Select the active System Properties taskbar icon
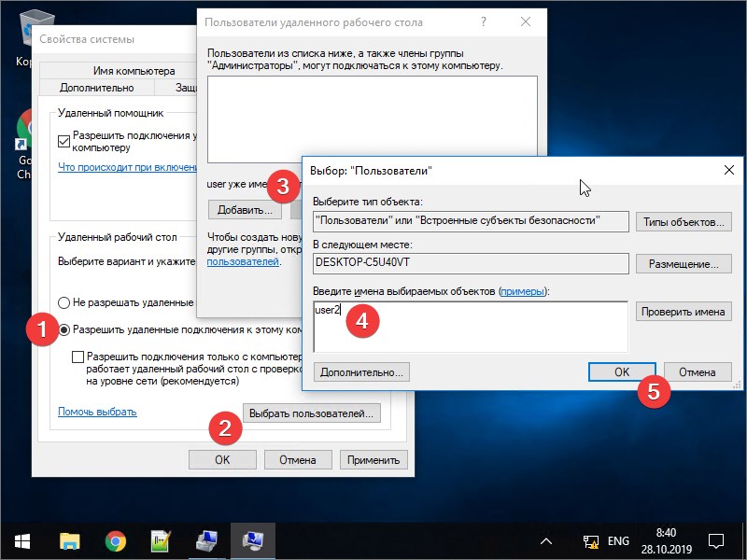This screenshot has height=560, width=747. pyautogui.click(x=252, y=541)
